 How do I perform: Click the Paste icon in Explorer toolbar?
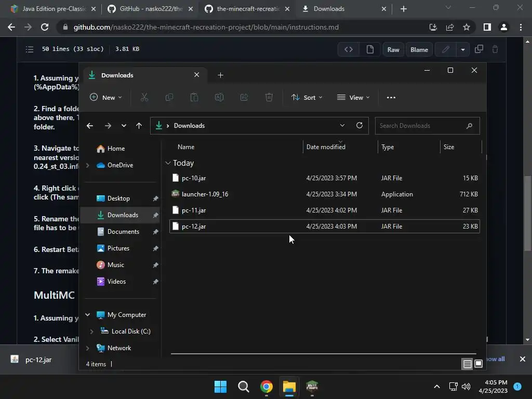pyautogui.click(x=194, y=97)
